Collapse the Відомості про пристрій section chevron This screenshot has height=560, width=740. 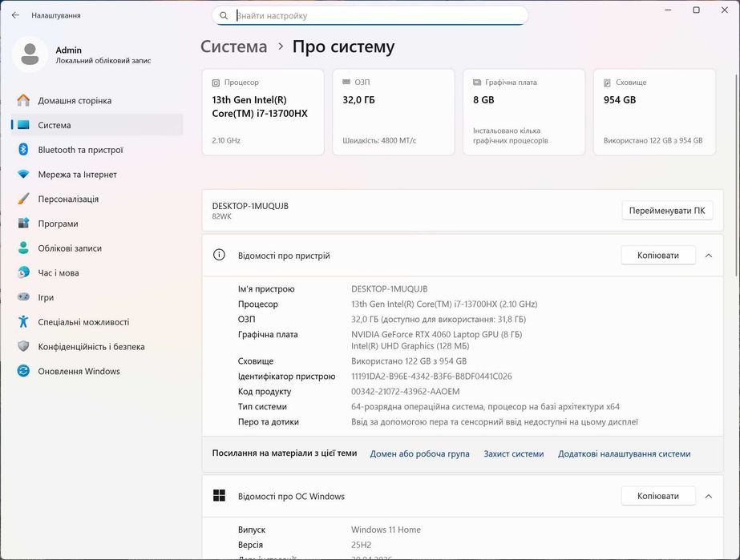coord(709,256)
